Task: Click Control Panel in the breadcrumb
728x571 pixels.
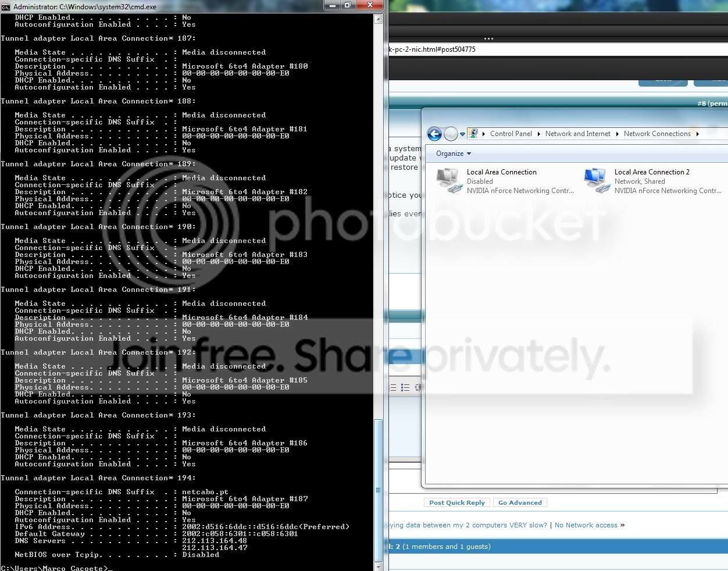Action: [511, 134]
